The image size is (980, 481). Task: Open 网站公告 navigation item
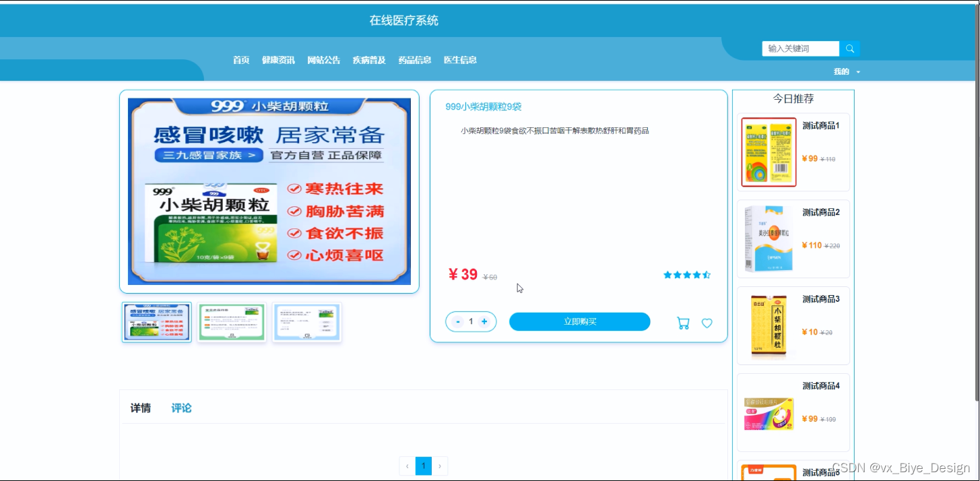click(324, 60)
